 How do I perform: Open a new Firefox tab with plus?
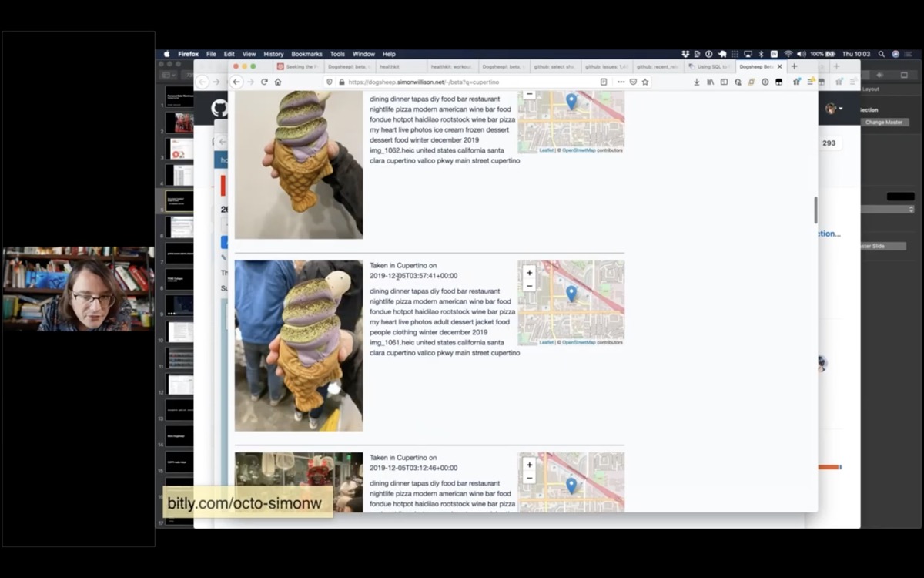click(x=795, y=67)
